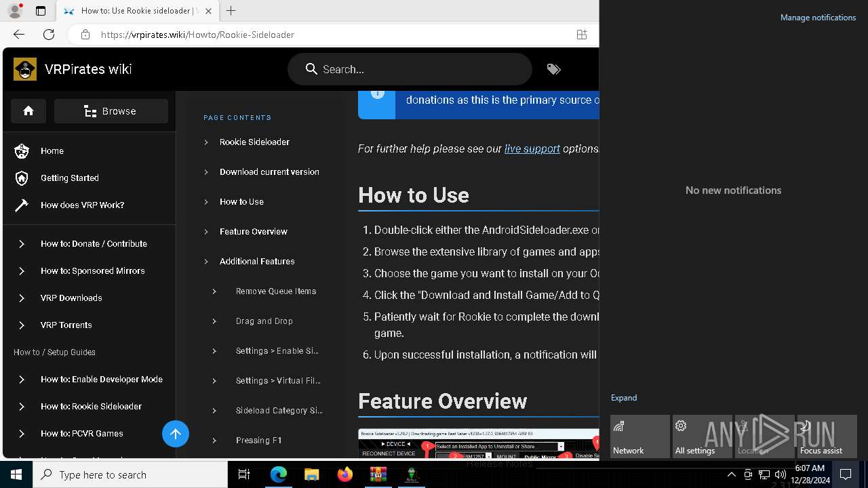Screen dimensions: 868x488
Task: Open a new browser tab
Action: coord(231,11)
